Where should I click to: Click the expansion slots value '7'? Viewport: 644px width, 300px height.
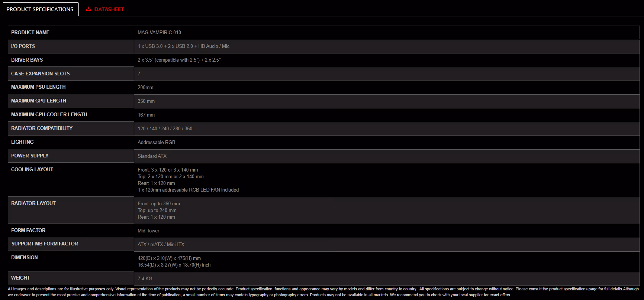pyautogui.click(x=139, y=74)
